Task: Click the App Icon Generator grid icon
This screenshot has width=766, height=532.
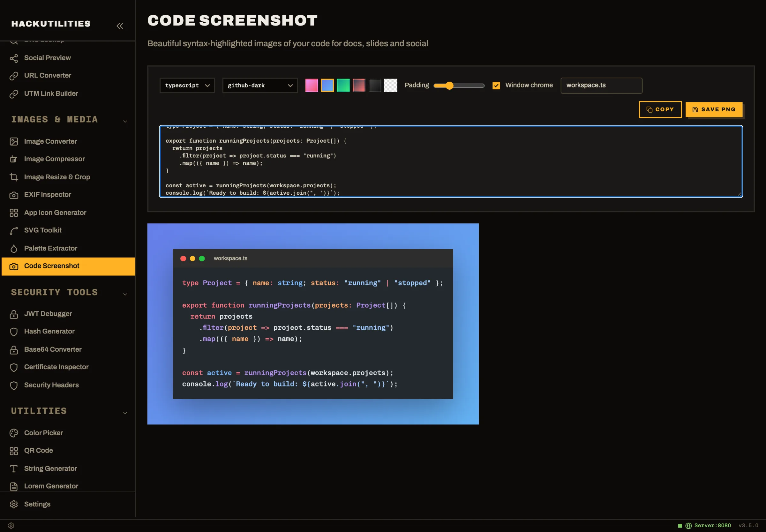Action: click(14, 213)
